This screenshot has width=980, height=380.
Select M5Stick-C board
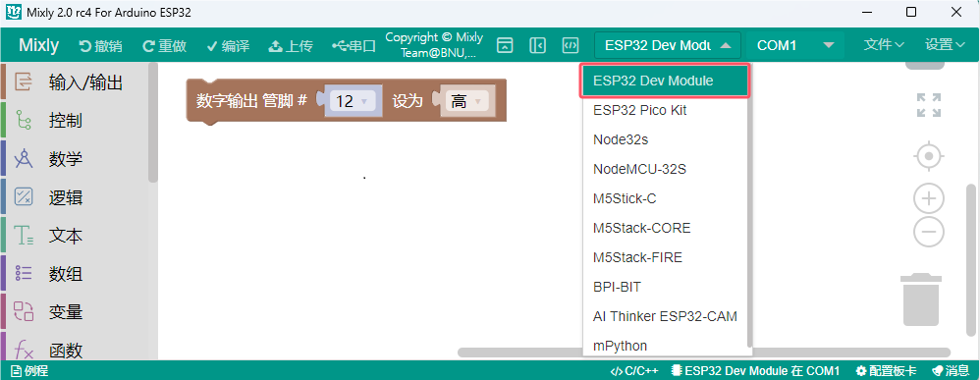pyautogui.click(x=665, y=198)
